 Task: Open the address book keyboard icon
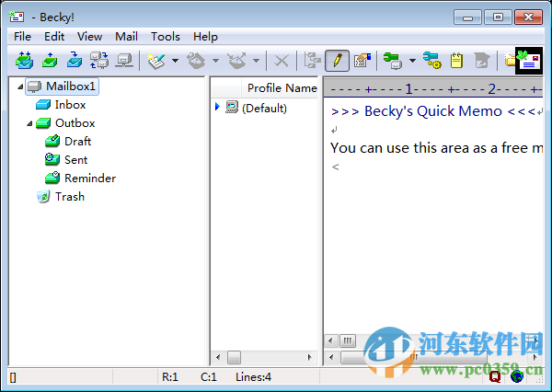pos(362,60)
